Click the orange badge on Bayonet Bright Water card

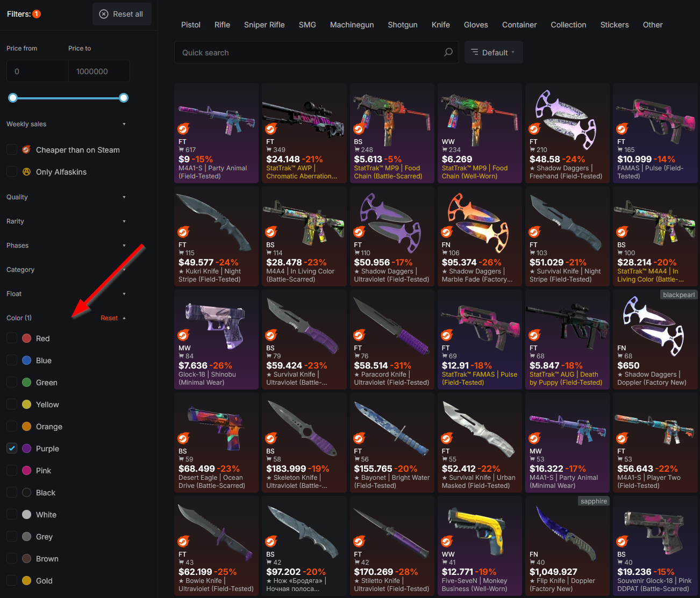click(359, 438)
